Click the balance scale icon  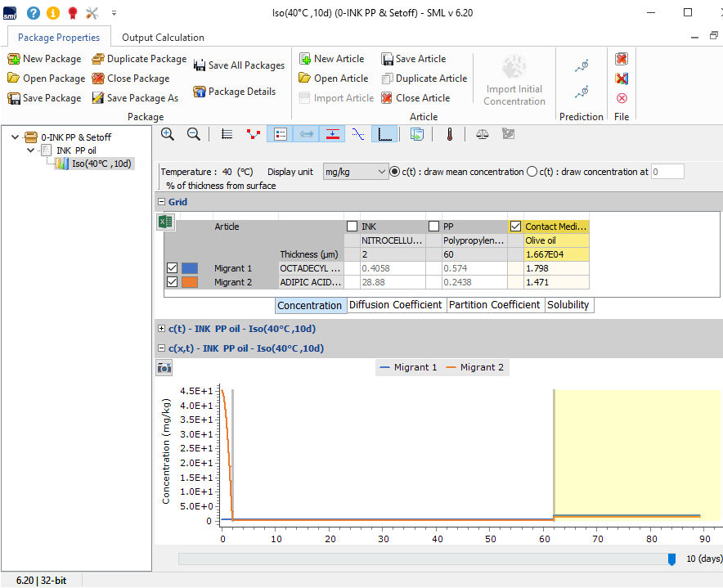[x=482, y=134]
